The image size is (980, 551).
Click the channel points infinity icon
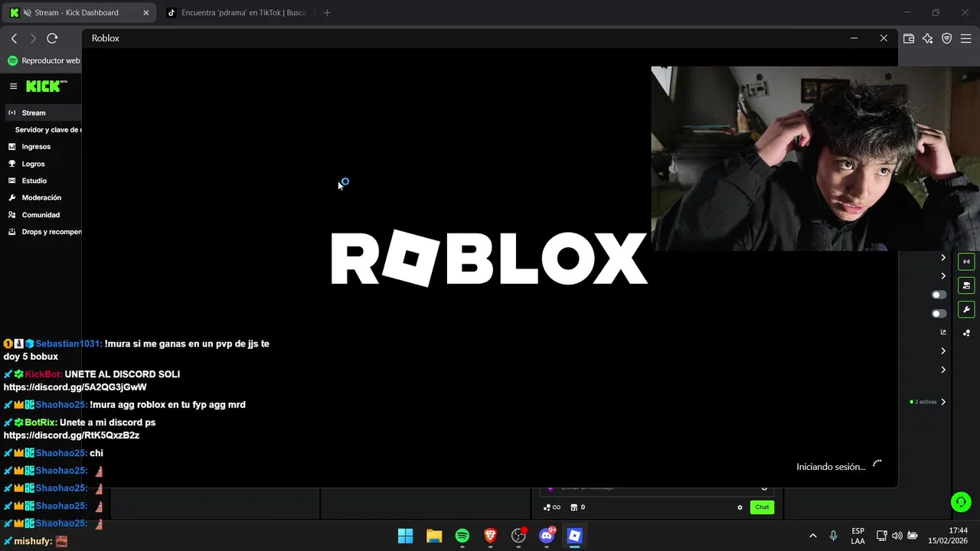click(552, 507)
